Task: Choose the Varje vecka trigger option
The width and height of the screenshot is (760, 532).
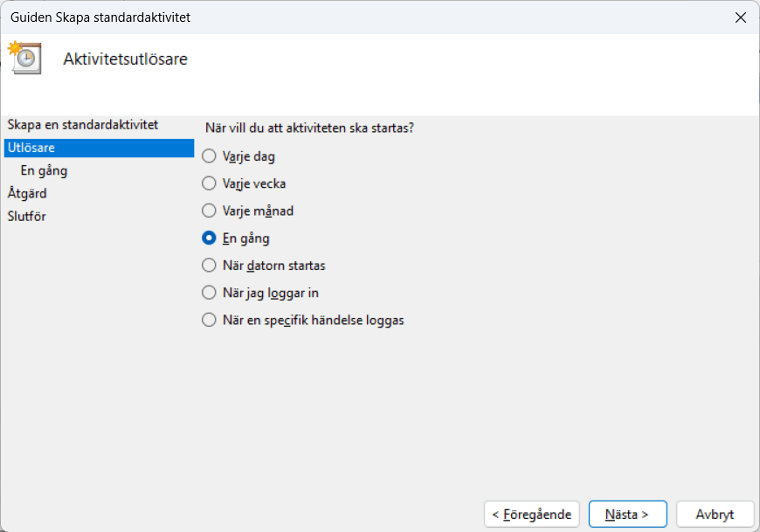Action: (209, 183)
